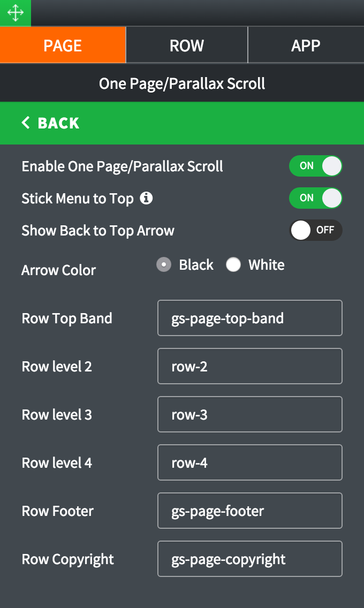The width and height of the screenshot is (364, 608).
Task: Click the Arrow Color label
Action: [x=59, y=270]
